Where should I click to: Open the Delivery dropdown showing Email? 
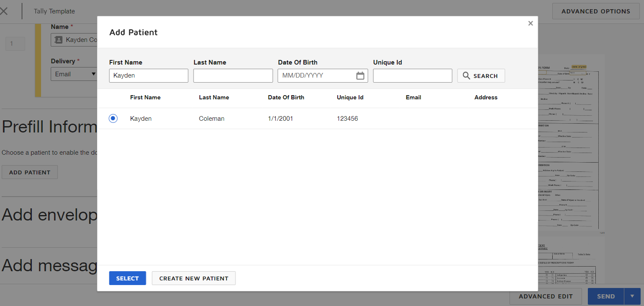[x=74, y=74]
